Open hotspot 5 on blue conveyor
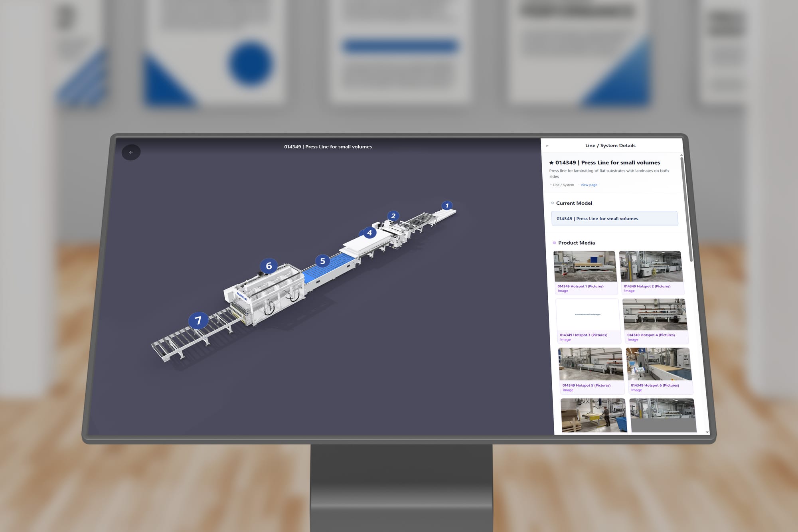Image resolution: width=798 pixels, height=532 pixels. click(x=322, y=261)
